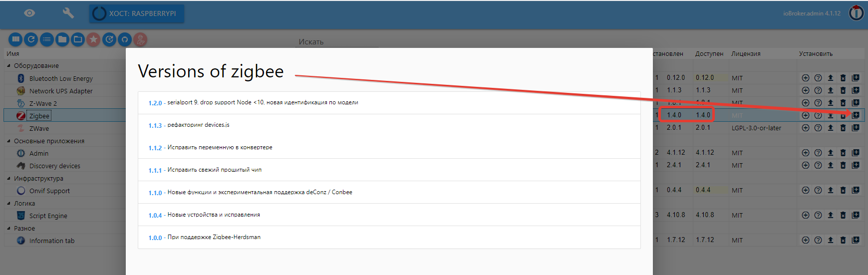Delete adapter trash icon in 2.0.1 row
The height and width of the screenshot is (275, 868).
843,128
